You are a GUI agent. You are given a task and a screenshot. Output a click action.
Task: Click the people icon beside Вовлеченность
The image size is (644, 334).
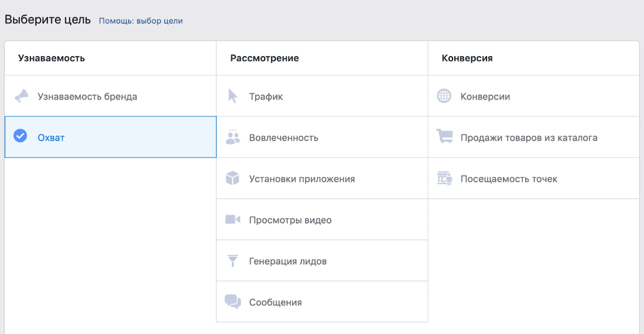233,137
